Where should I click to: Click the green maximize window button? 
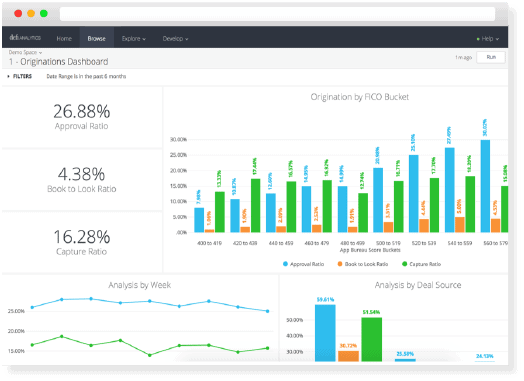44,13
